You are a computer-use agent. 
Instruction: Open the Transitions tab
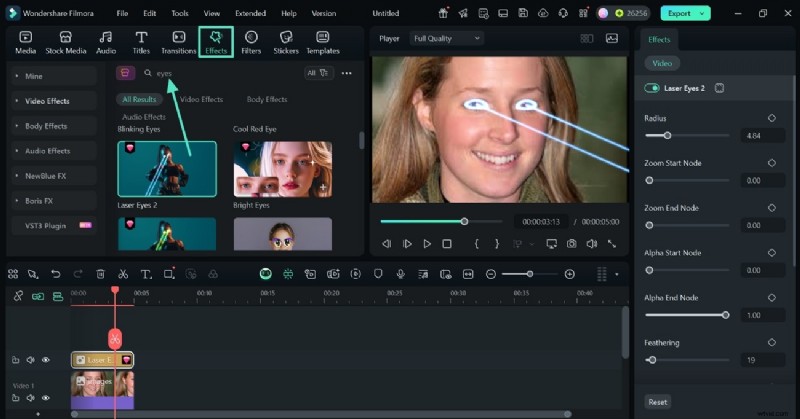pyautogui.click(x=179, y=42)
